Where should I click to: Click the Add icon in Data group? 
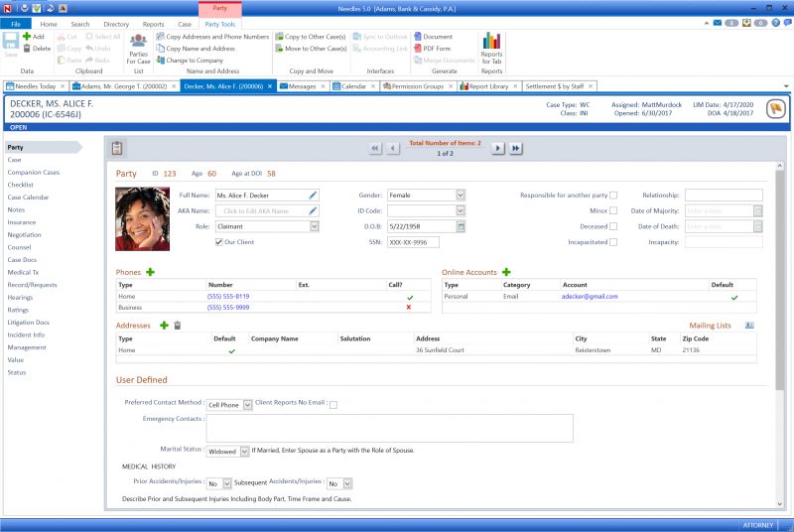27,37
